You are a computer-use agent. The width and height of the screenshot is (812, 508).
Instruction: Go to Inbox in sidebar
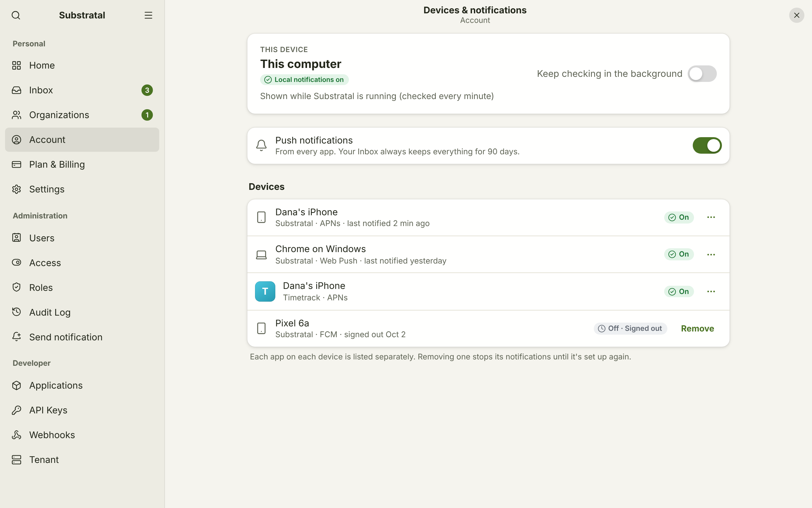point(82,90)
